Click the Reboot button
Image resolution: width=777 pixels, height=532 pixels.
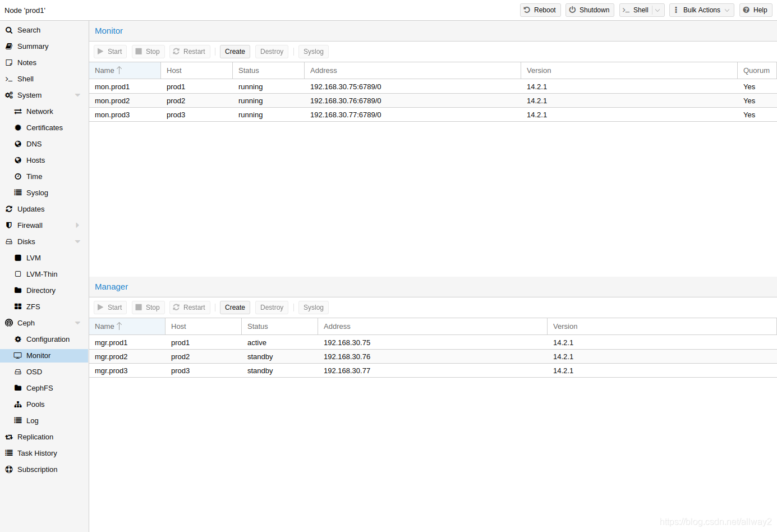(540, 10)
